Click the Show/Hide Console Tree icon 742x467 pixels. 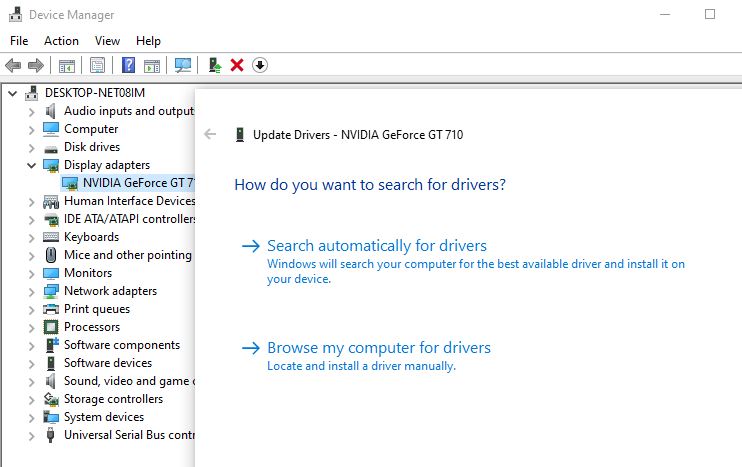[67, 66]
